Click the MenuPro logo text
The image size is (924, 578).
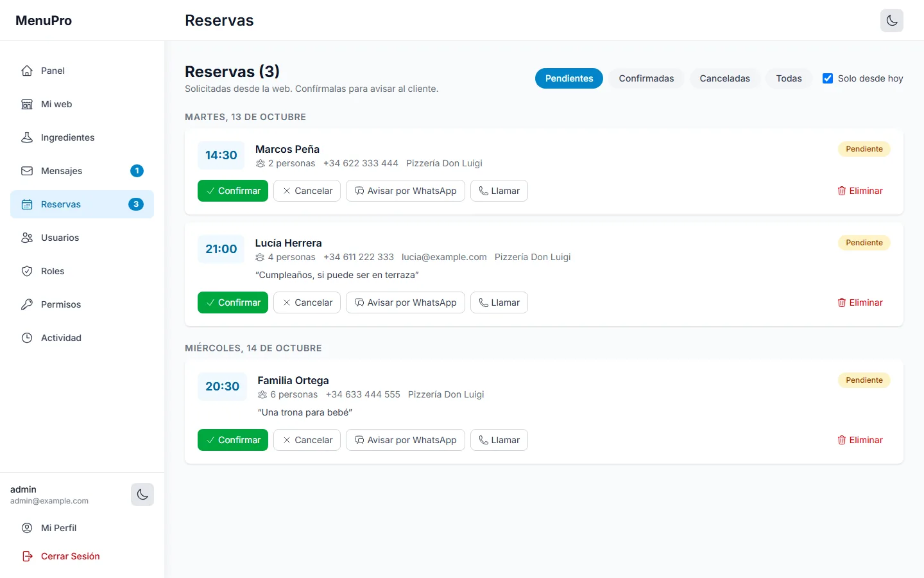[x=44, y=21]
